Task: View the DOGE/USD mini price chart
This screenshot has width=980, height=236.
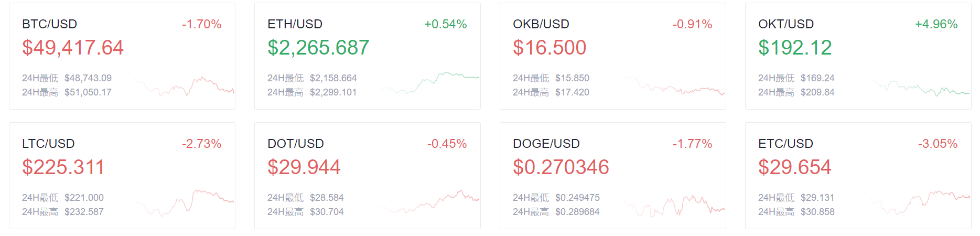Action: pyautogui.click(x=673, y=206)
